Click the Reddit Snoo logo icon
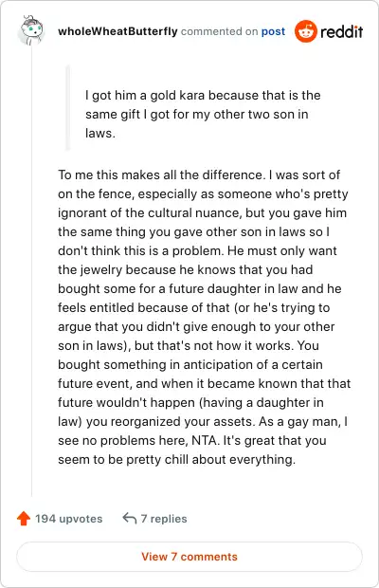Viewport: 379px width, 588px height. (306, 31)
